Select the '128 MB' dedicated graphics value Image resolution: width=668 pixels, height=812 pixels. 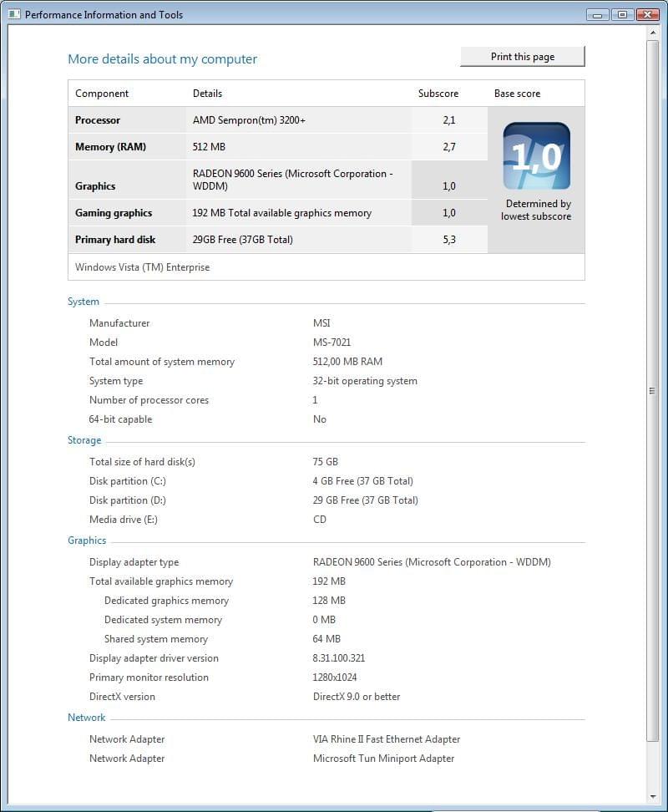point(328,600)
